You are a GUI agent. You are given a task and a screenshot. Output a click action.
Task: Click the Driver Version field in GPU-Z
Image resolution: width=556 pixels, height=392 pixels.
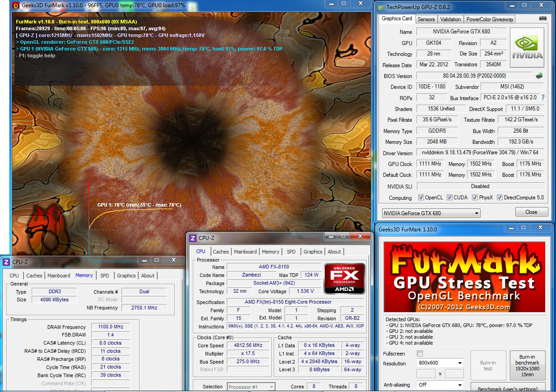pyautogui.click(x=481, y=153)
